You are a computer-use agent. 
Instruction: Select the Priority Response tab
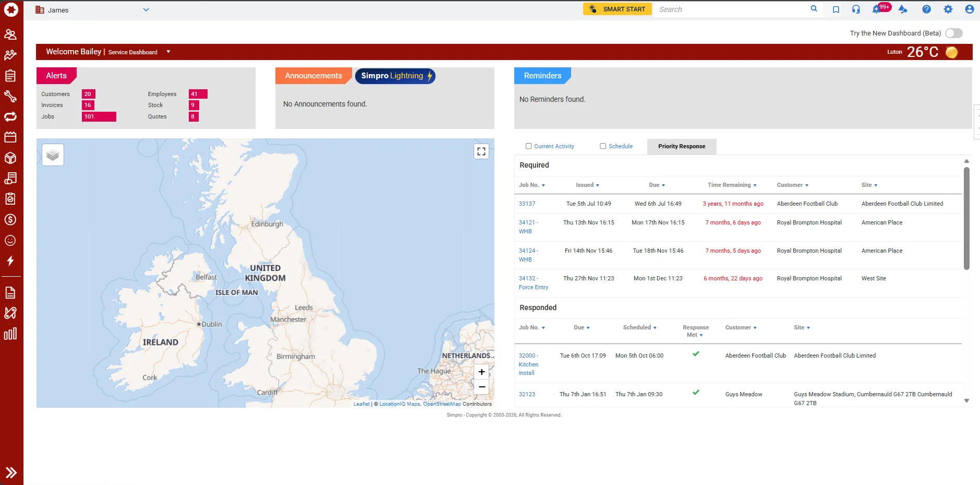click(x=682, y=146)
